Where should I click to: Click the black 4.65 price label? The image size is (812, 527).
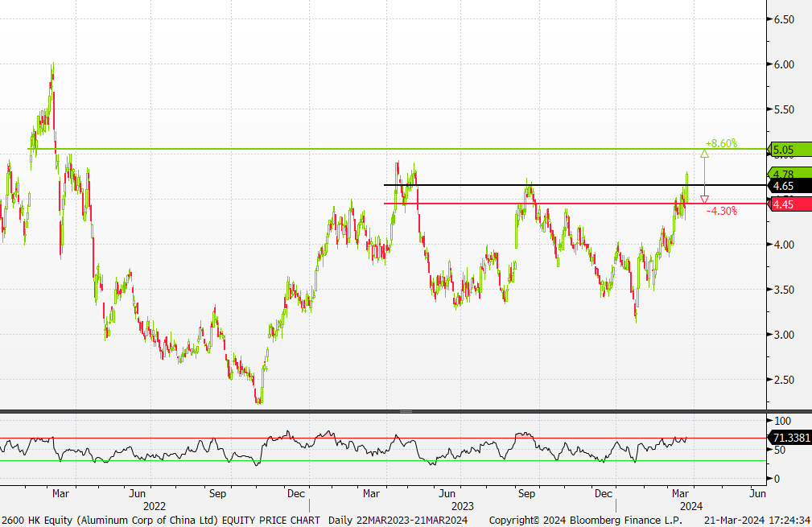click(x=784, y=186)
